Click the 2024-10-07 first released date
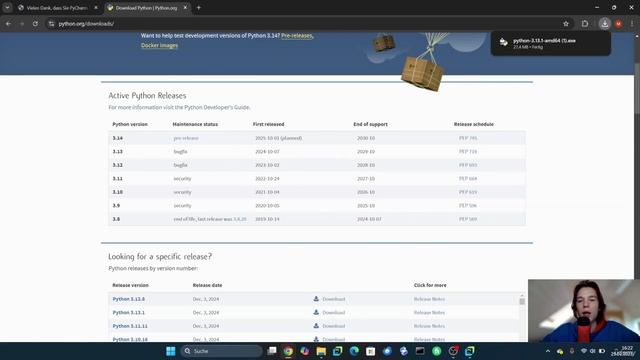The height and width of the screenshot is (360, 640). coord(267,151)
